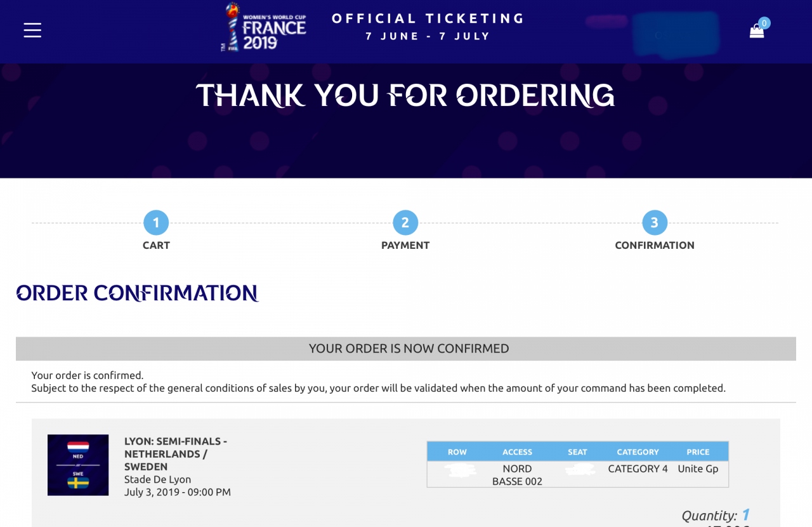The width and height of the screenshot is (812, 527).
Task: Click the CONFIRMATION step label
Action: tap(655, 245)
